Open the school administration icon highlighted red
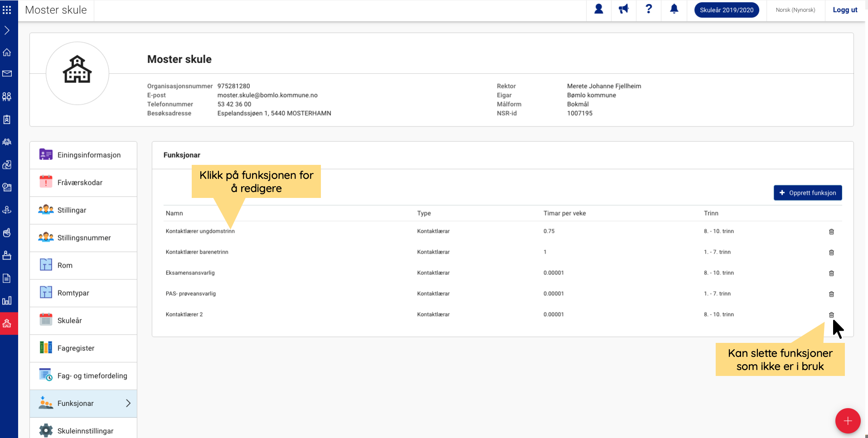The width and height of the screenshot is (868, 438). (x=7, y=323)
